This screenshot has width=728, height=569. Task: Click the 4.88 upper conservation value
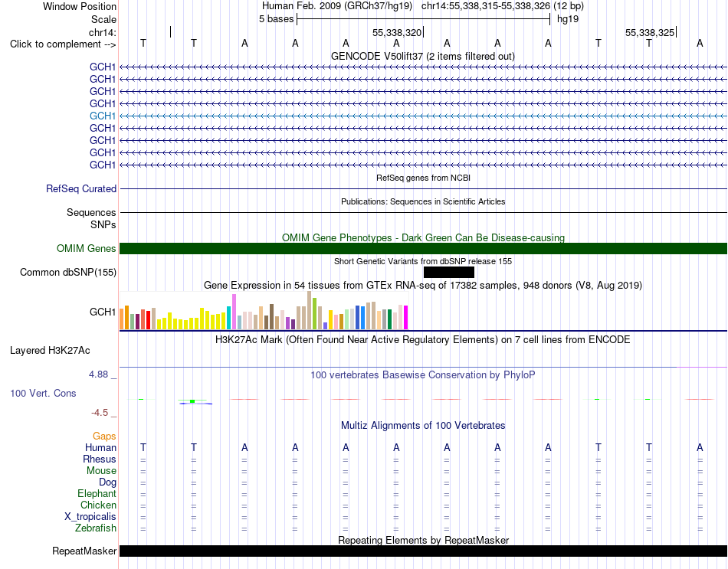[x=98, y=374]
